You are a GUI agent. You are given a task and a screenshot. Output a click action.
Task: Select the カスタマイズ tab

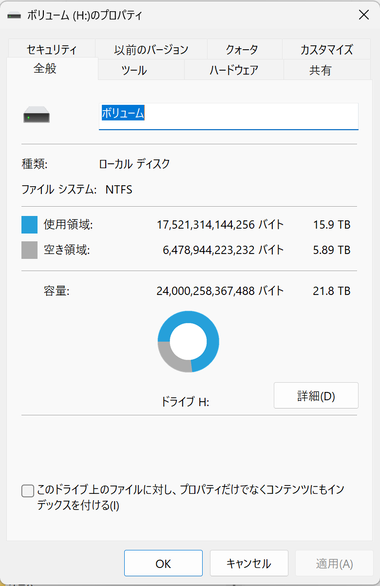click(x=327, y=49)
